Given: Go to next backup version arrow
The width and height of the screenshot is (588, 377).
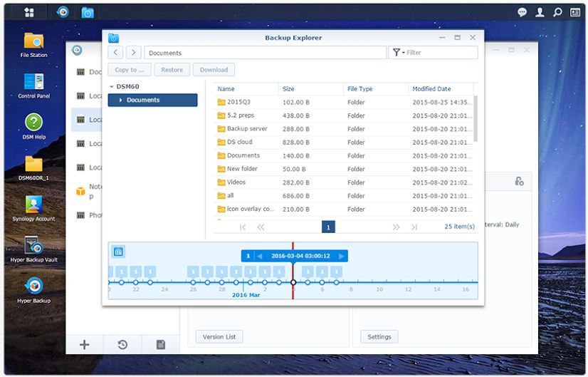Looking at the screenshot, I should point(341,256).
